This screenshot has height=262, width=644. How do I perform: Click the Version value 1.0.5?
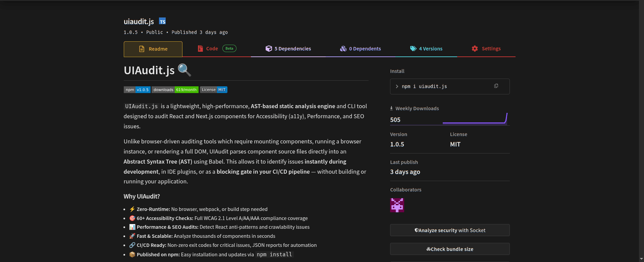click(x=397, y=144)
